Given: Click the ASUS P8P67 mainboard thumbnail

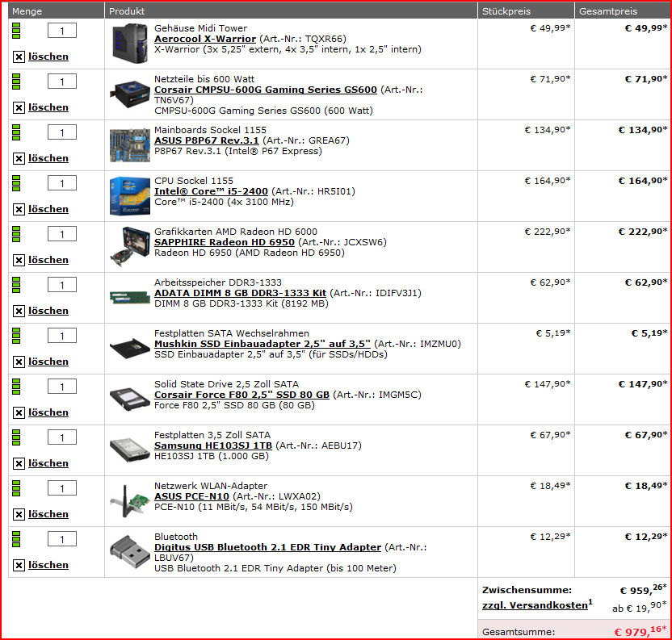Looking at the screenshot, I should pyautogui.click(x=130, y=145).
